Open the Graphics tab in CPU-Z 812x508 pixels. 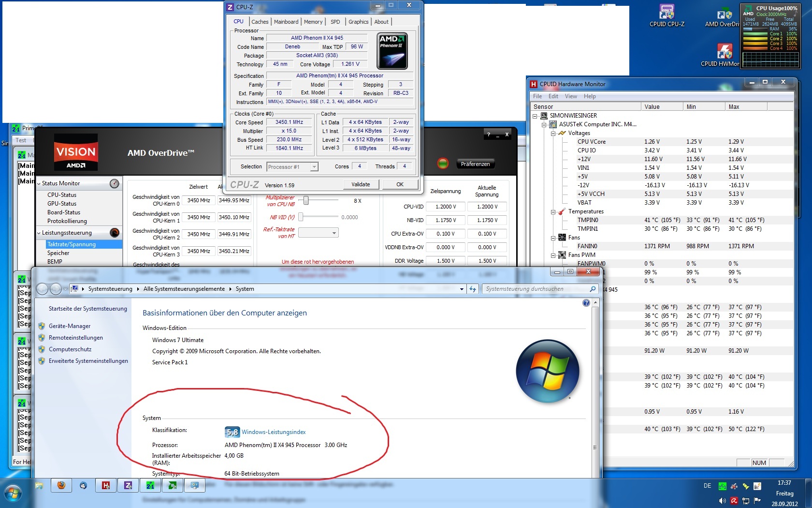(x=359, y=22)
